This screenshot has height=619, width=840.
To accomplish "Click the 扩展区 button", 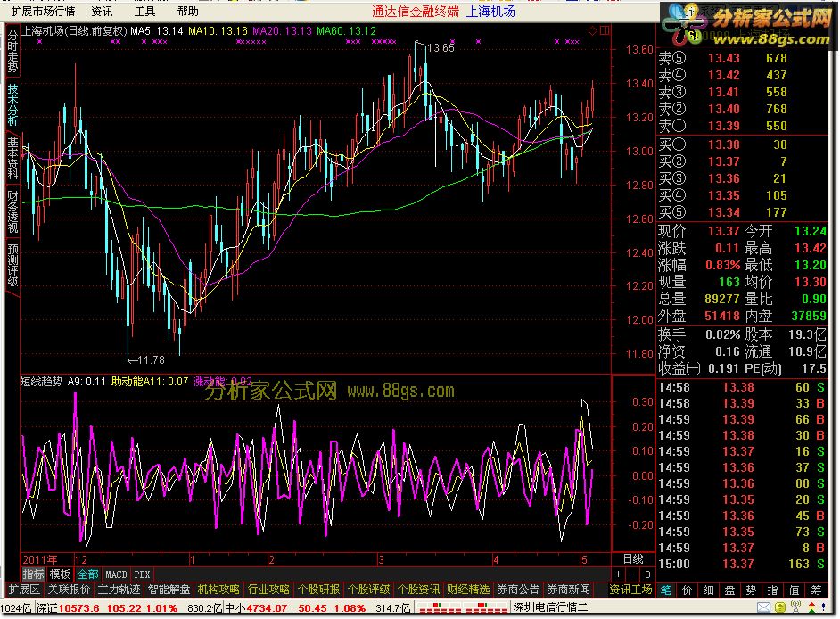I will coord(24,590).
